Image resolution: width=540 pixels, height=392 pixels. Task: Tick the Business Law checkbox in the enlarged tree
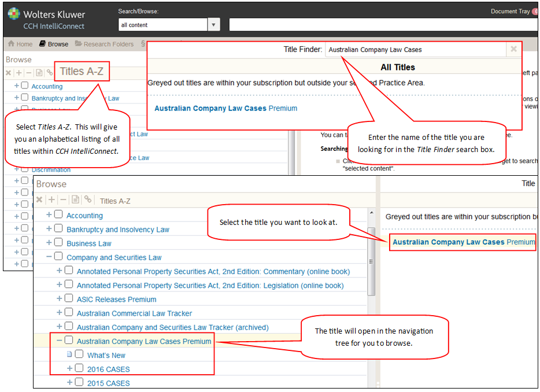pyautogui.click(x=58, y=242)
